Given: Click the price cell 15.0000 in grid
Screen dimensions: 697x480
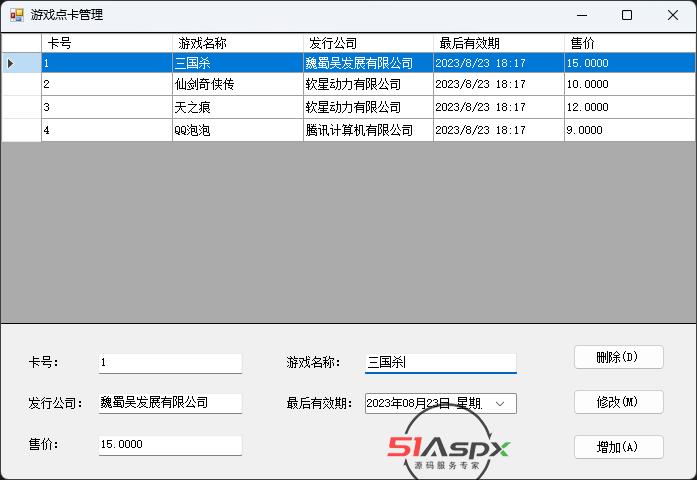Looking at the screenshot, I should 630,63.
